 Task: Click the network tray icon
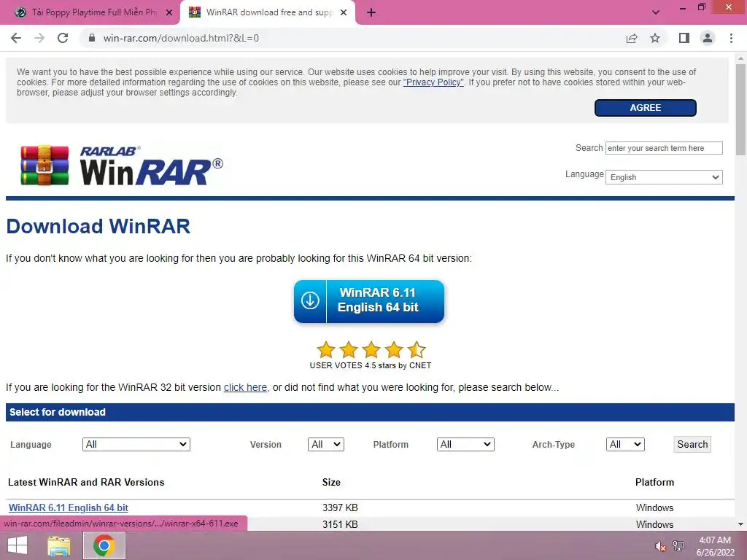(678, 546)
